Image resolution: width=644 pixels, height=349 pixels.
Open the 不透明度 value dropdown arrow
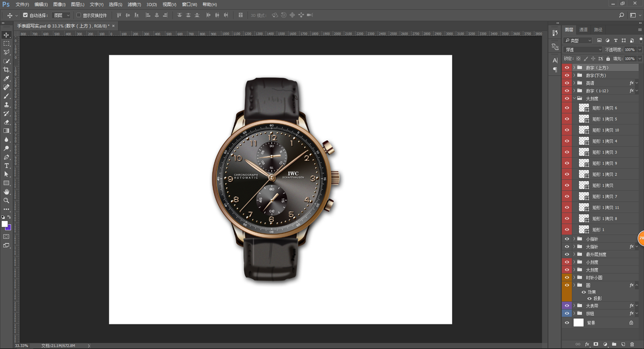(x=639, y=49)
